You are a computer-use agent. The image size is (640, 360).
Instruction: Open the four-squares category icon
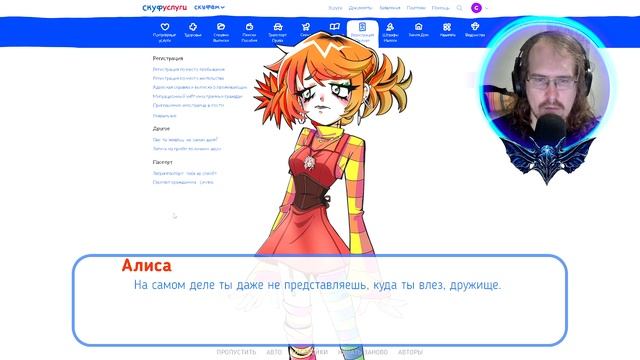pos(447,27)
